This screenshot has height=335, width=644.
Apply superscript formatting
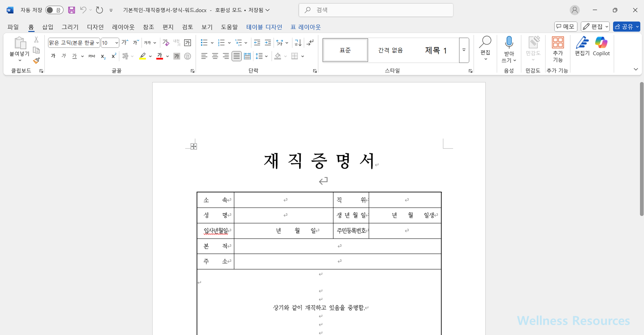pyautogui.click(x=114, y=56)
